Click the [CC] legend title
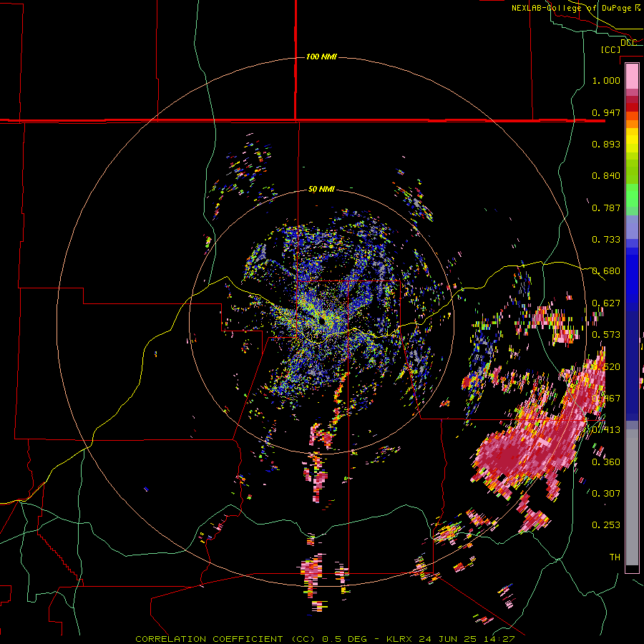This screenshot has width=644, height=644. coord(610,49)
